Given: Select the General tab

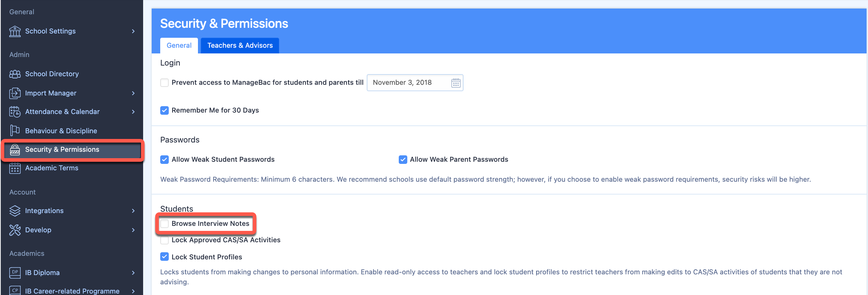Looking at the screenshot, I should (x=179, y=46).
